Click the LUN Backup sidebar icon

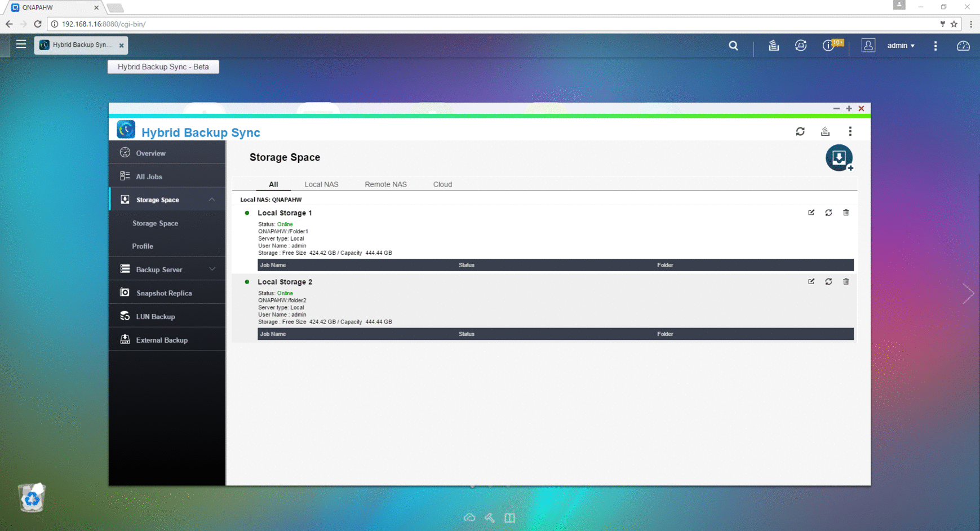click(x=125, y=316)
